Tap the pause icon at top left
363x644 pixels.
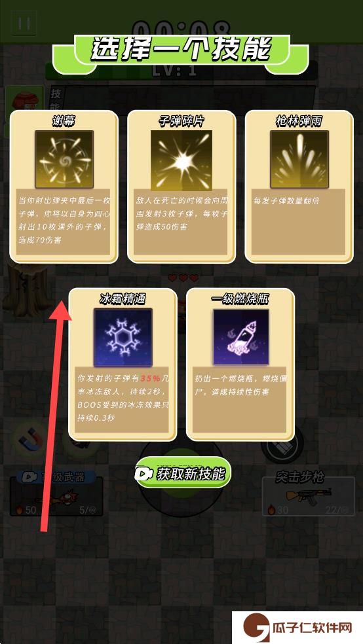coord(24,23)
